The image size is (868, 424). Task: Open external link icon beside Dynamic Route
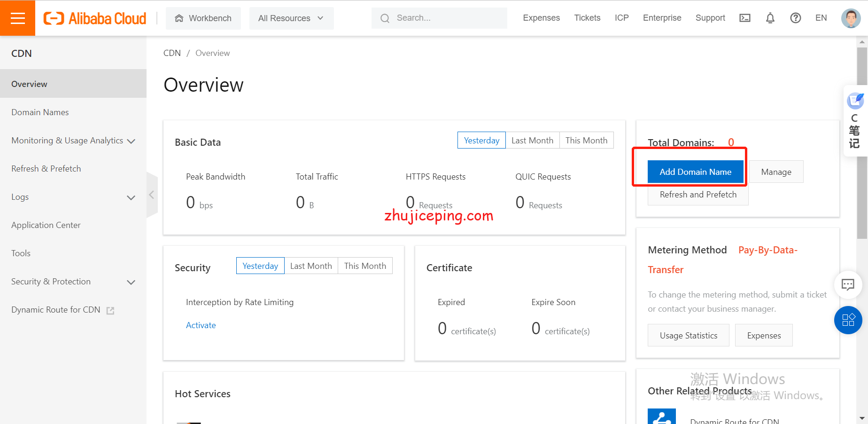(x=110, y=310)
